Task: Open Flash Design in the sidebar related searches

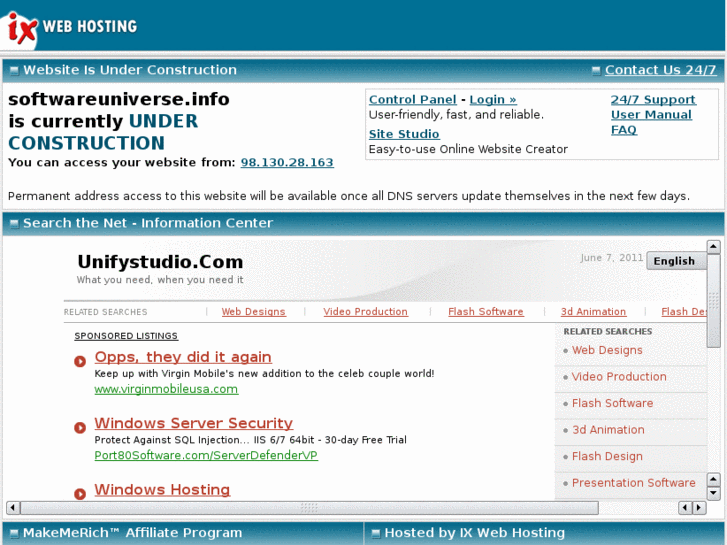Action: coord(607,456)
